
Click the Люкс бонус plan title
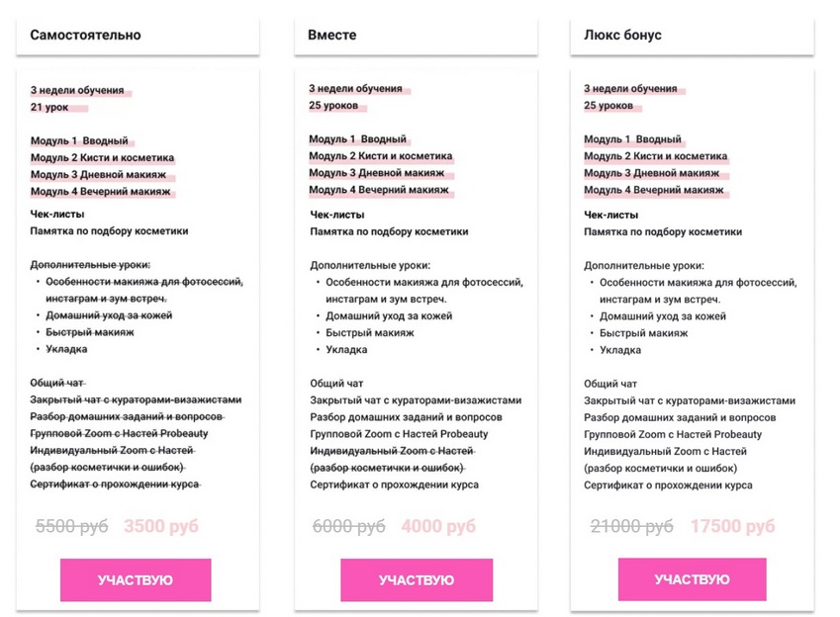622,35
